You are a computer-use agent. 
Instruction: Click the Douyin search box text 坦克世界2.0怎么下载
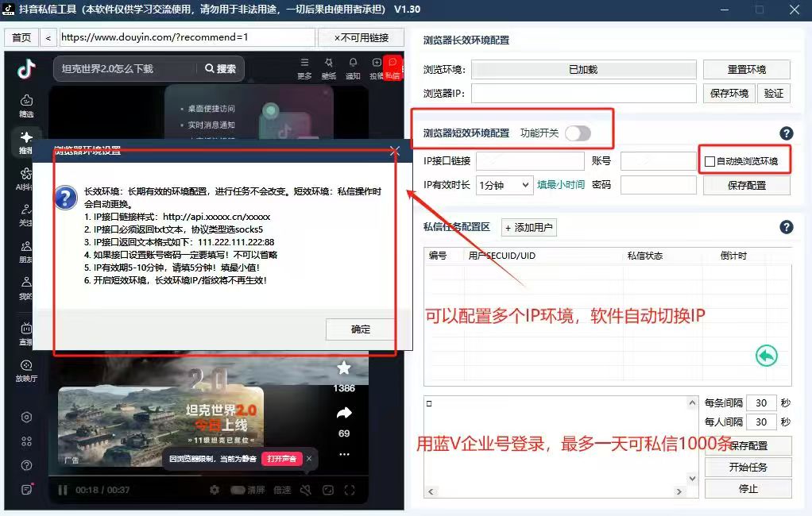click(x=107, y=68)
